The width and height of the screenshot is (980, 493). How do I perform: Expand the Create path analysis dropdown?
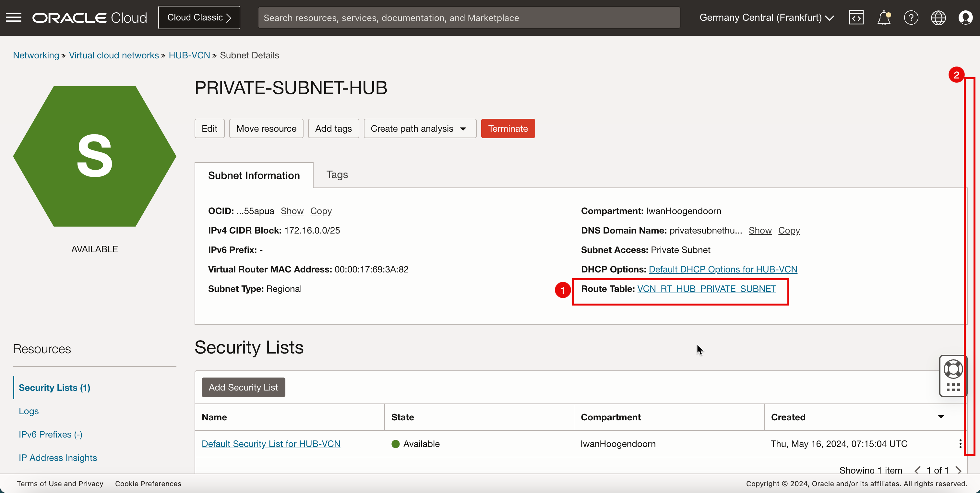tap(420, 128)
